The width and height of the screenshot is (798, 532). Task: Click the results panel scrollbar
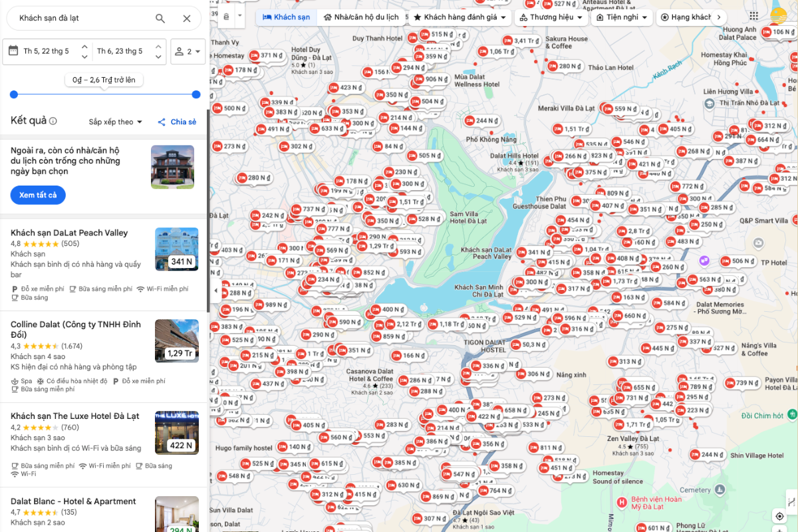(x=207, y=210)
